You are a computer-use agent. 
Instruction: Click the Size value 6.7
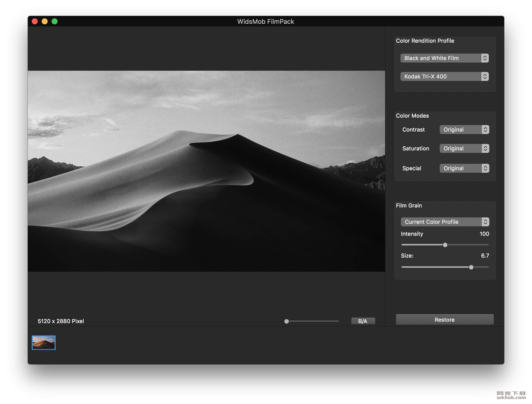coord(485,256)
